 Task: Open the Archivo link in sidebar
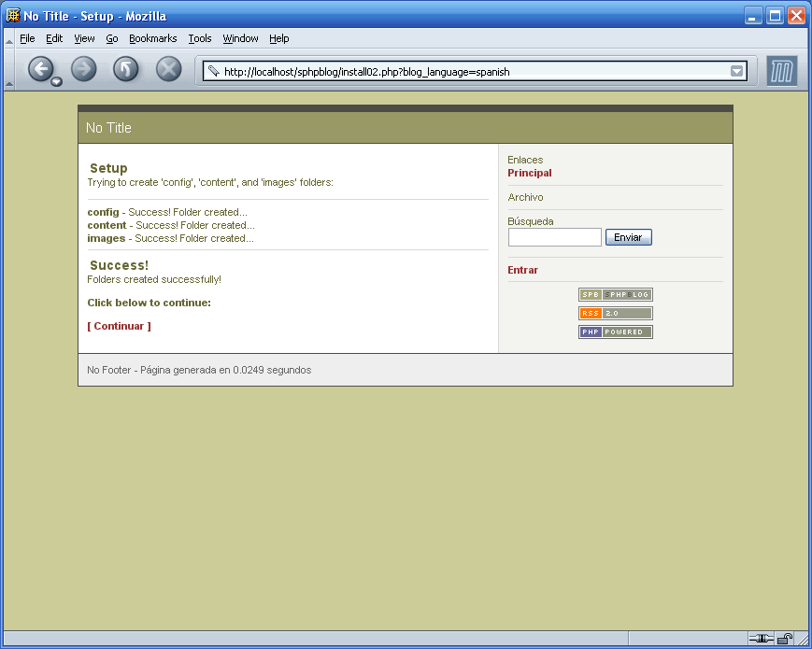tap(525, 197)
